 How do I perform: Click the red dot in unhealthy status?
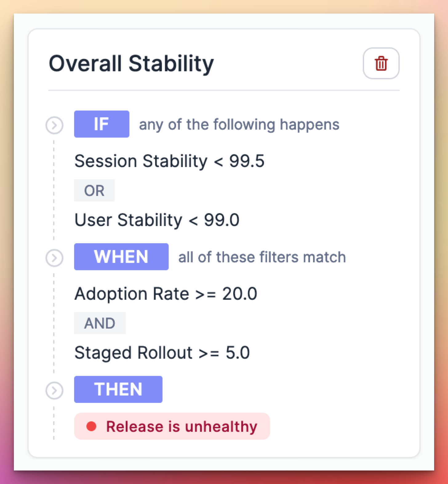[x=91, y=426]
